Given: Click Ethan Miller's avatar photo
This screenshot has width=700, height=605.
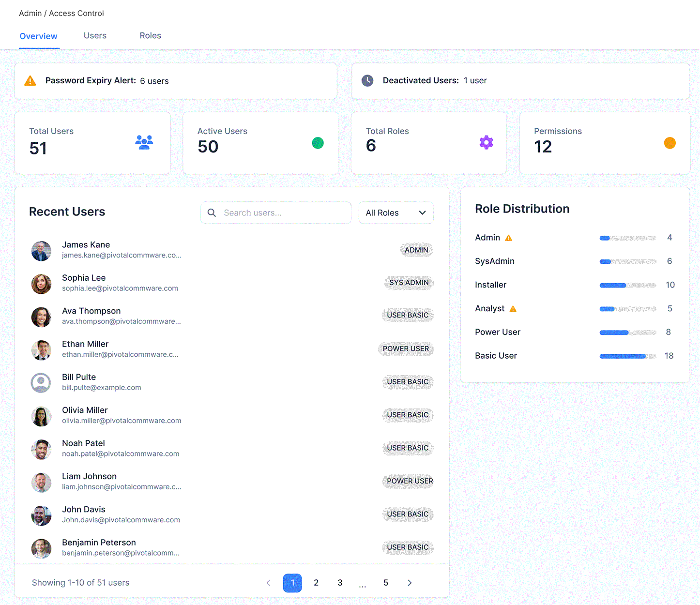Looking at the screenshot, I should (x=41, y=350).
